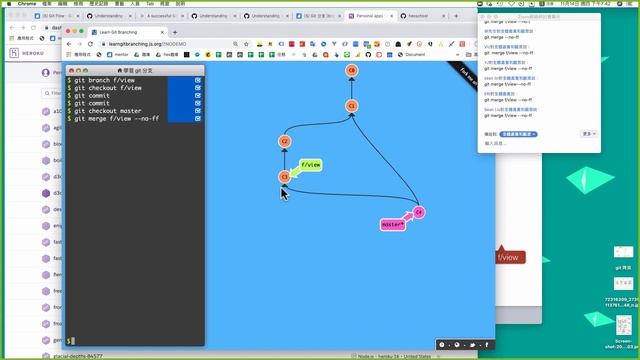Click the green f/view branch label
Image resolution: width=640 pixels, height=360 pixels.
pyautogui.click(x=311, y=165)
